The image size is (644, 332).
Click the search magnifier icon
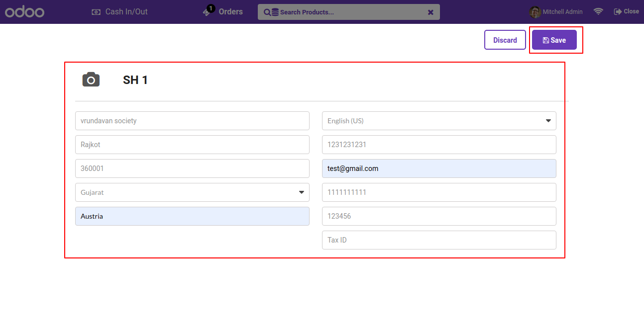click(267, 12)
